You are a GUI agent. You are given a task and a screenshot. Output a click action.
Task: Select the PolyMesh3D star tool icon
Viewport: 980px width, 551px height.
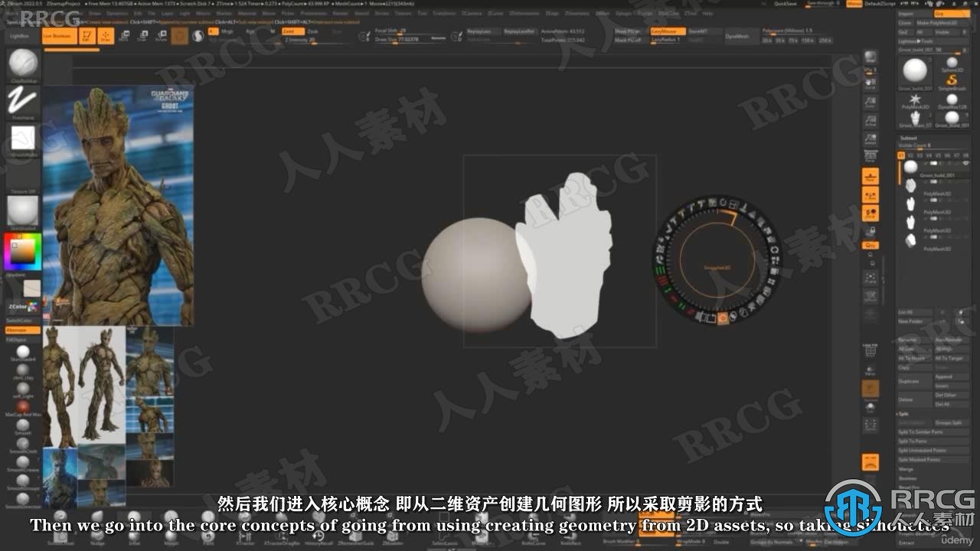tap(915, 100)
